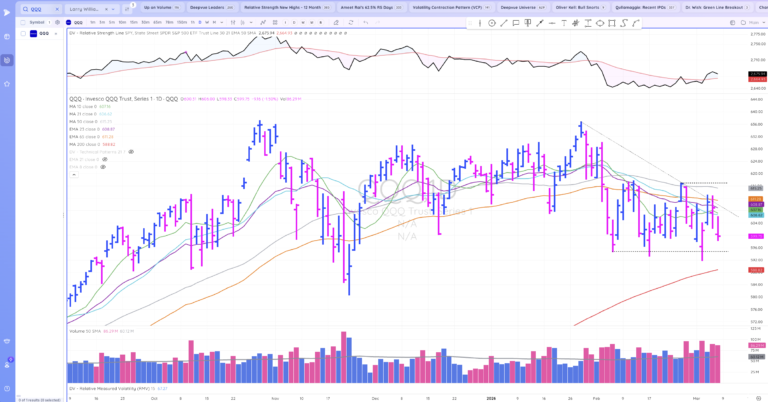768x402 pixels.
Task: Open the star favorites icon in sidebar
Action: point(7,84)
